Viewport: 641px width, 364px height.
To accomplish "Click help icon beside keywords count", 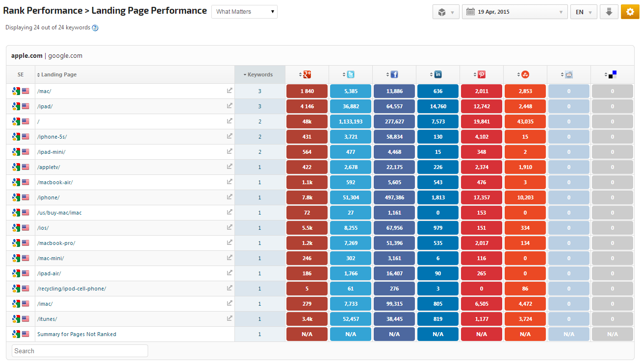I will click(95, 28).
